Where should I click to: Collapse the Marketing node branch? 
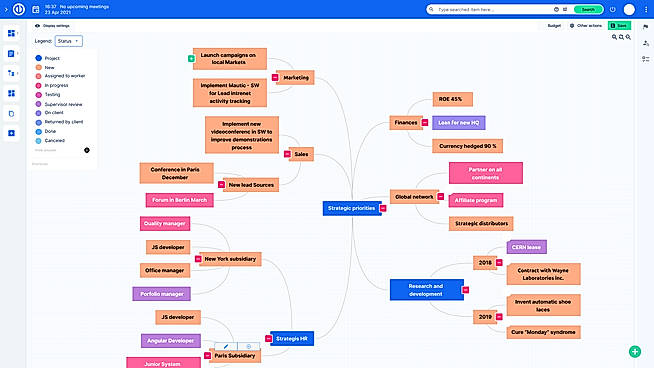tap(275, 78)
